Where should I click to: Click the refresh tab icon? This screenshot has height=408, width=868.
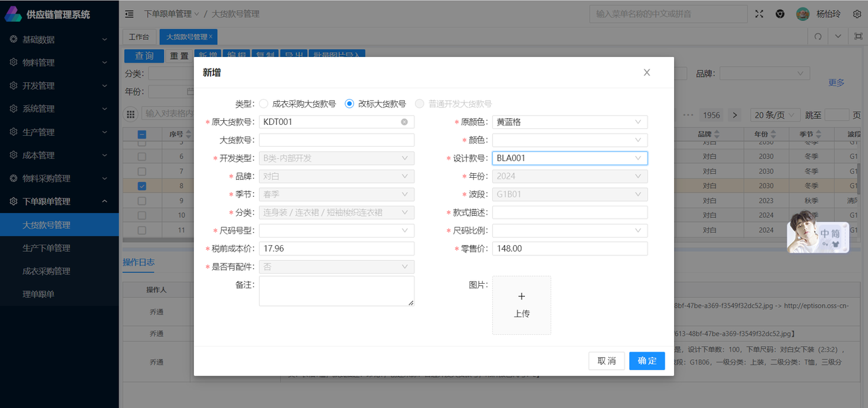tap(818, 37)
